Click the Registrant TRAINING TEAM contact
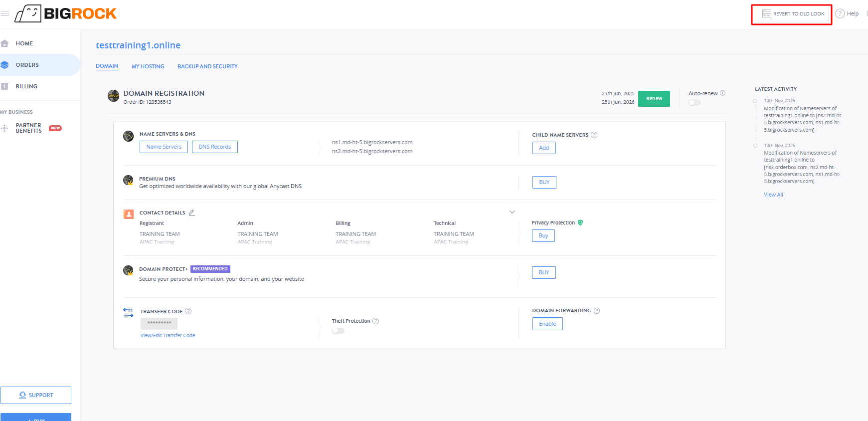This screenshot has width=868, height=421. (160, 234)
